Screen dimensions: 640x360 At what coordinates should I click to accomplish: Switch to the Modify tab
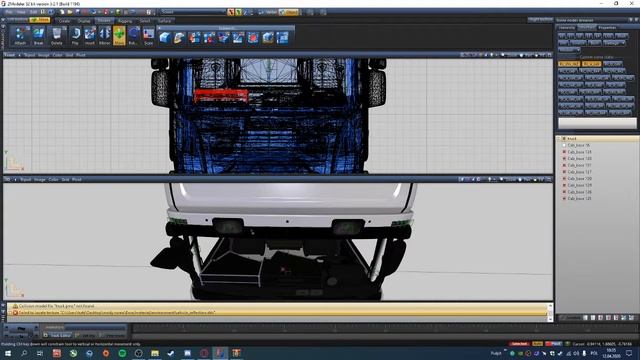point(104,21)
